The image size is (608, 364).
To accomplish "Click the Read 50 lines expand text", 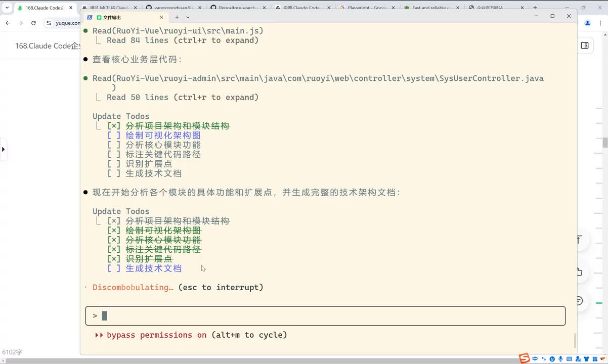I will 183,97.
